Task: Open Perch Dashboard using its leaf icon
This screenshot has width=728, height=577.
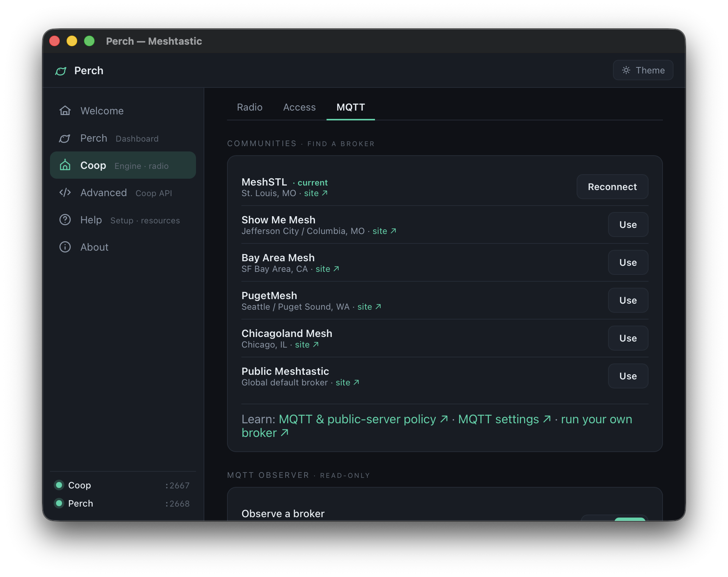Action: pyautogui.click(x=65, y=138)
